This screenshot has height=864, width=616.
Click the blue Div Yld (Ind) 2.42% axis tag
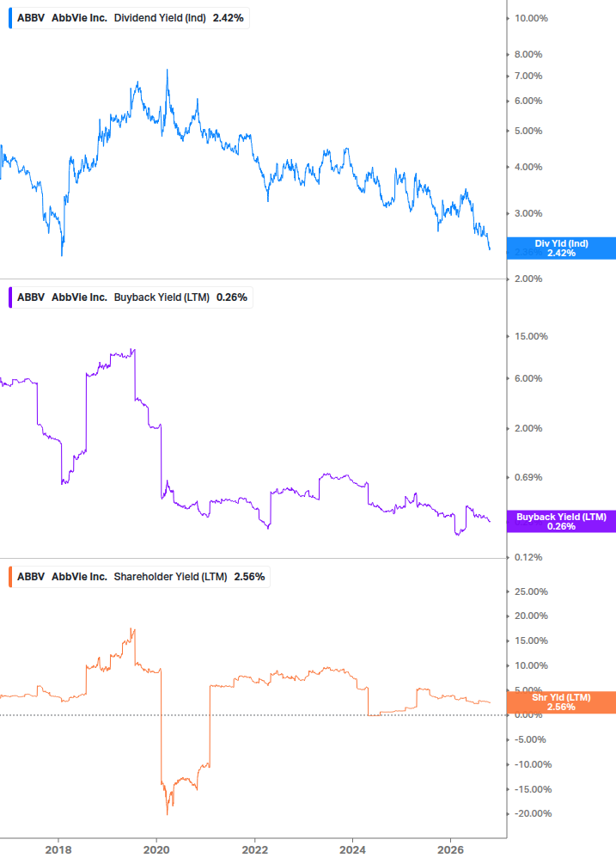(561, 248)
